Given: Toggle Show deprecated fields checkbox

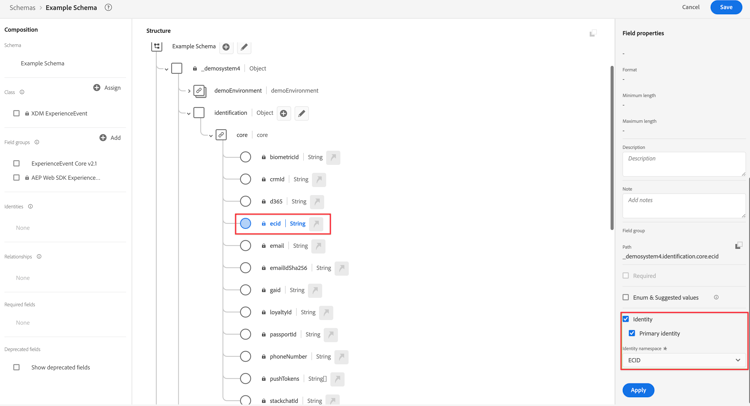Looking at the screenshot, I should click(x=16, y=367).
